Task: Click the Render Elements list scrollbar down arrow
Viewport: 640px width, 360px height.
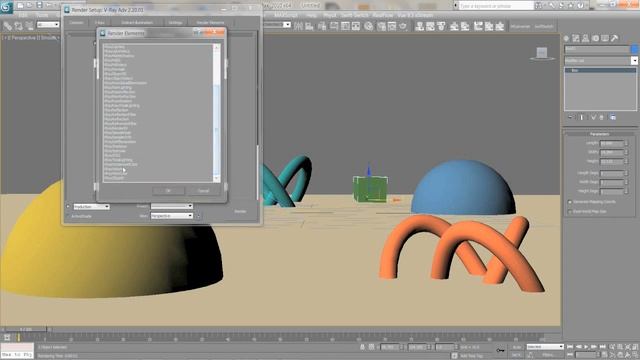Action: [x=216, y=179]
